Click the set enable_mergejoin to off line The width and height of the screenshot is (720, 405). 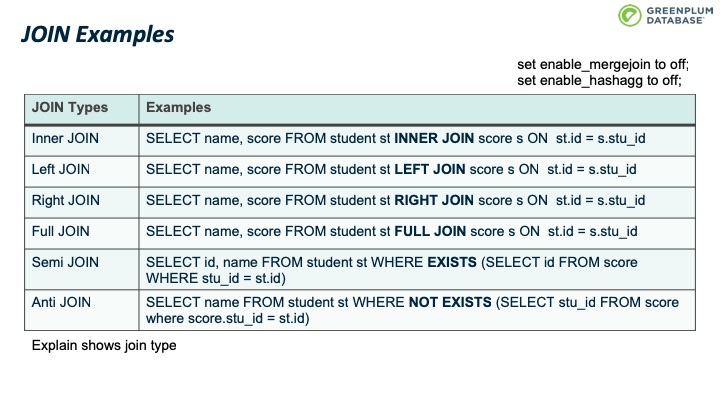[603, 65]
